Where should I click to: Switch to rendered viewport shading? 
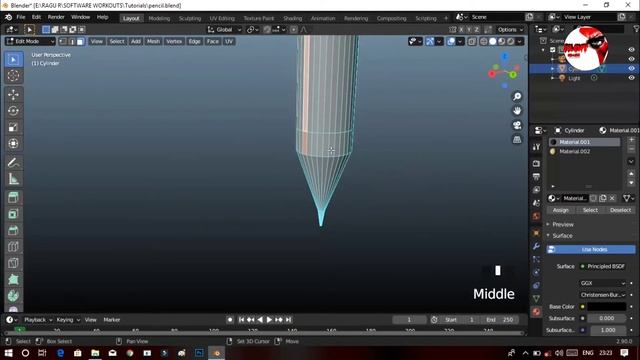tap(511, 41)
